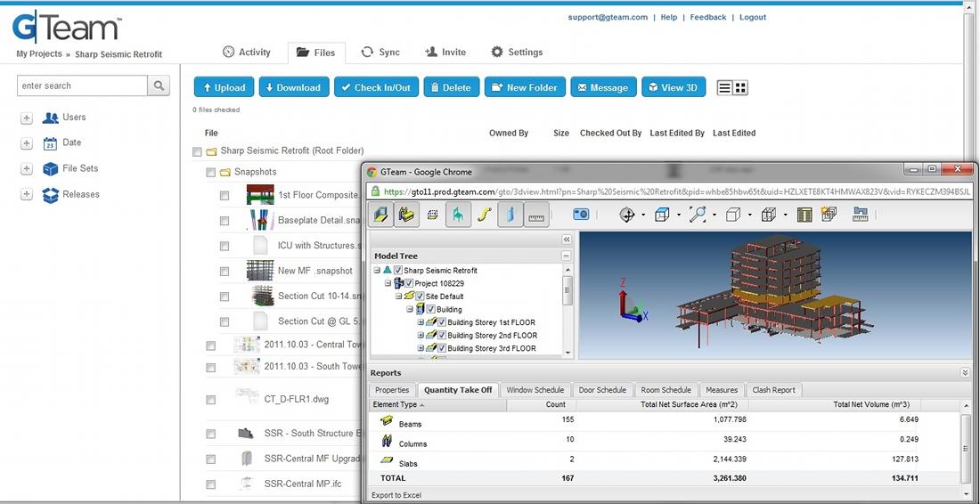Select the ruler measure tool icon

(x=536, y=215)
